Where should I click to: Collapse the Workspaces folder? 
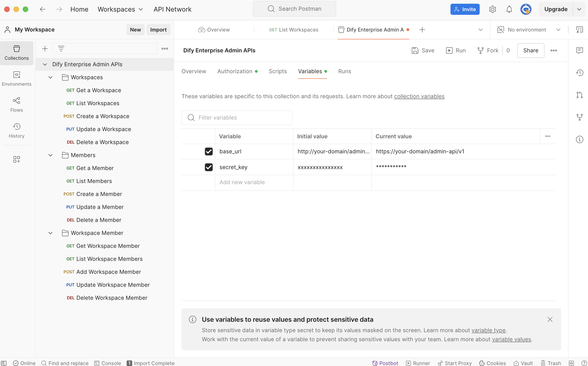tap(50, 77)
